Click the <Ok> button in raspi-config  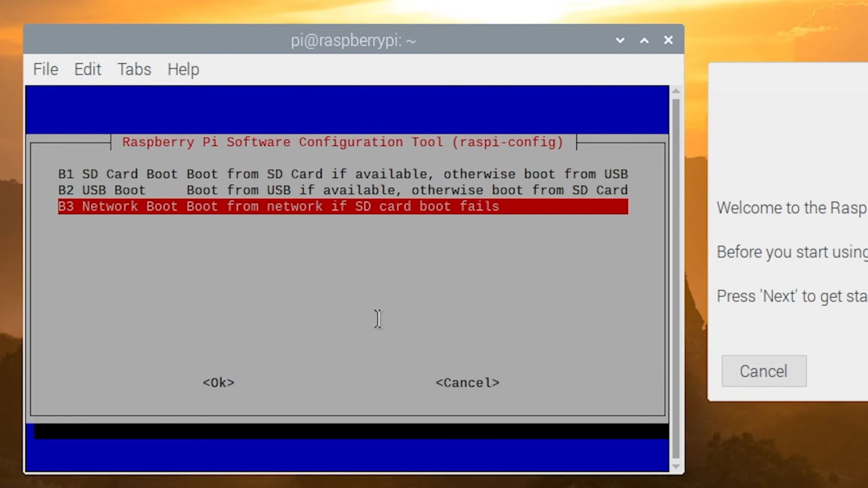(x=218, y=382)
